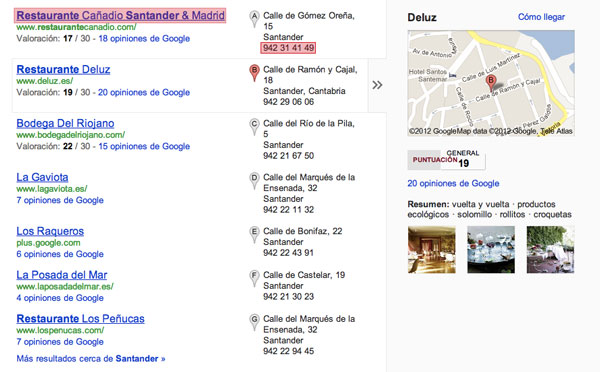Click map marker D for La Gaviota
Viewport: 600px width, 372px height.
pyautogui.click(x=254, y=181)
